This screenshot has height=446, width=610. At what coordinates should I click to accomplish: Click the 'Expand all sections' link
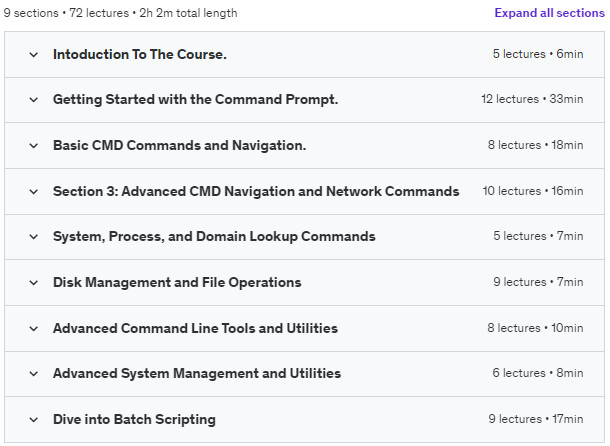(x=549, y=13)
